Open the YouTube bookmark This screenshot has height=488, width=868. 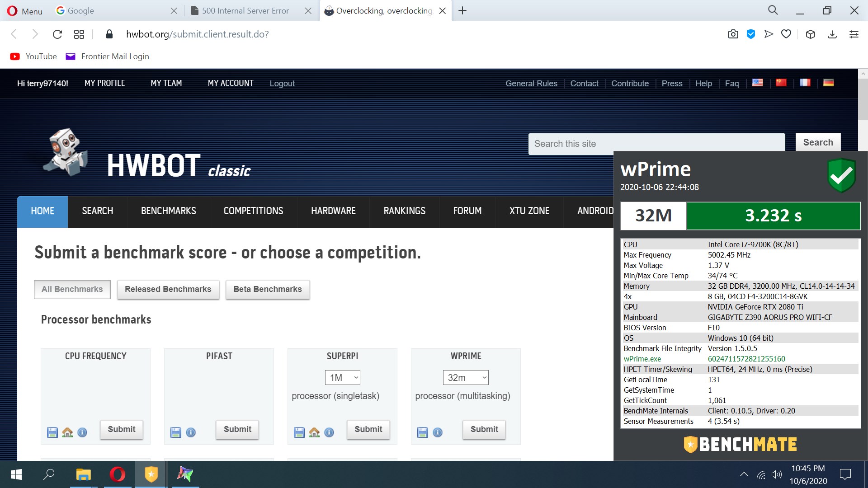(34, 56)
